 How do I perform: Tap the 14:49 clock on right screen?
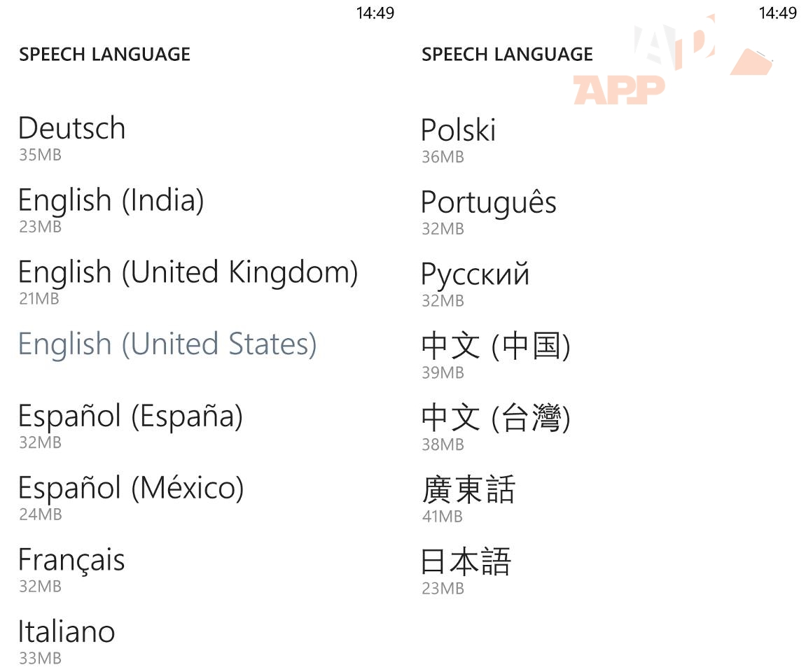778,13
